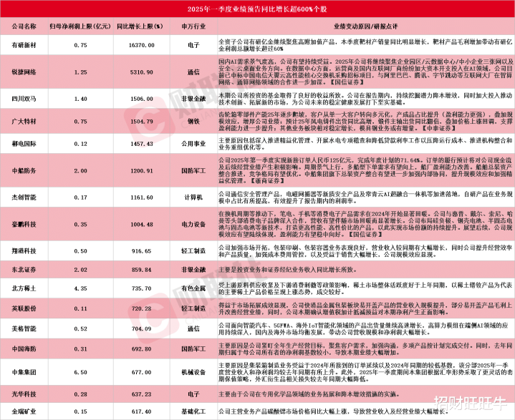Select the growth value 16370.00

(x=142, y=45)
